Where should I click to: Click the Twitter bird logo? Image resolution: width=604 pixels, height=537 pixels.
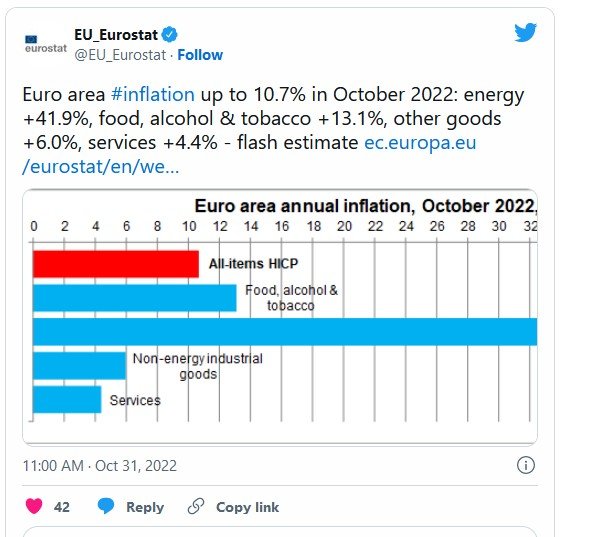click(x=525, y=32)
